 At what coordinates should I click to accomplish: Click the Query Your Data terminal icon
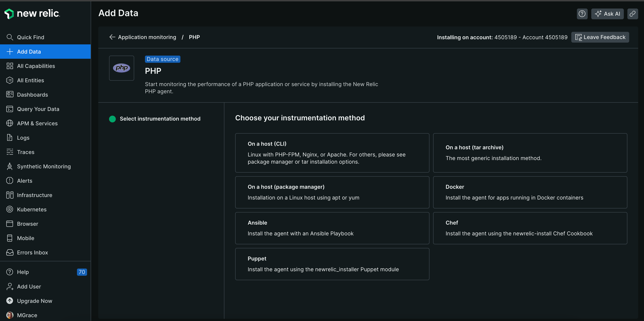click(10, 109)
